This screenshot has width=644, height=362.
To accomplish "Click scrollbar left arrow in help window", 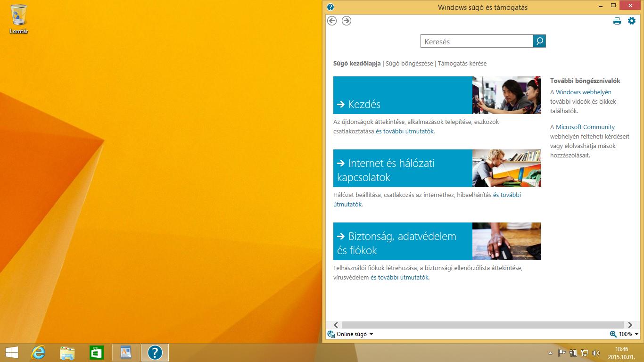I will (x=336, y=325).
